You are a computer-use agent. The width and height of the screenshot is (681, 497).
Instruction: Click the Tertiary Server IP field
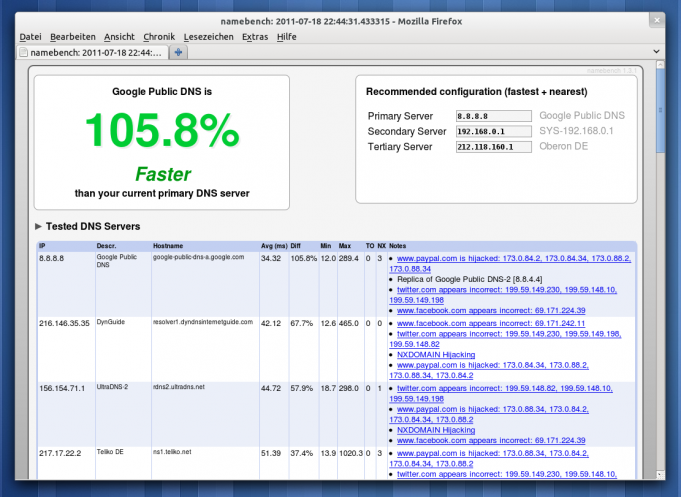[494, 147]
